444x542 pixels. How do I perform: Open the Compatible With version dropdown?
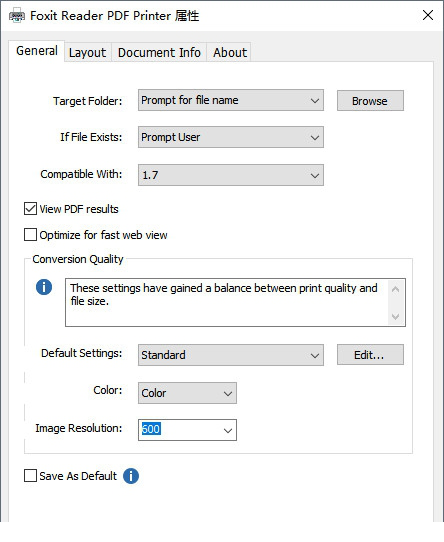231,175
